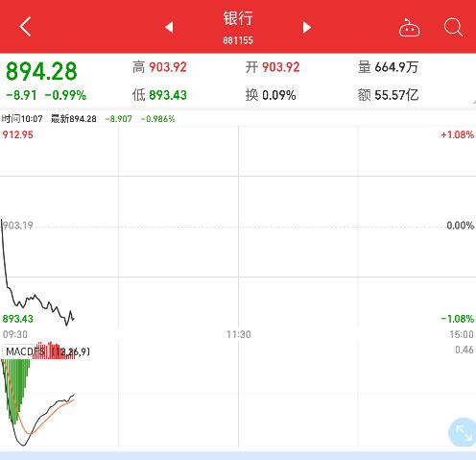Open the MACD indicator selector label
This screenshot has width=476, height=460.
pos(48,351)
